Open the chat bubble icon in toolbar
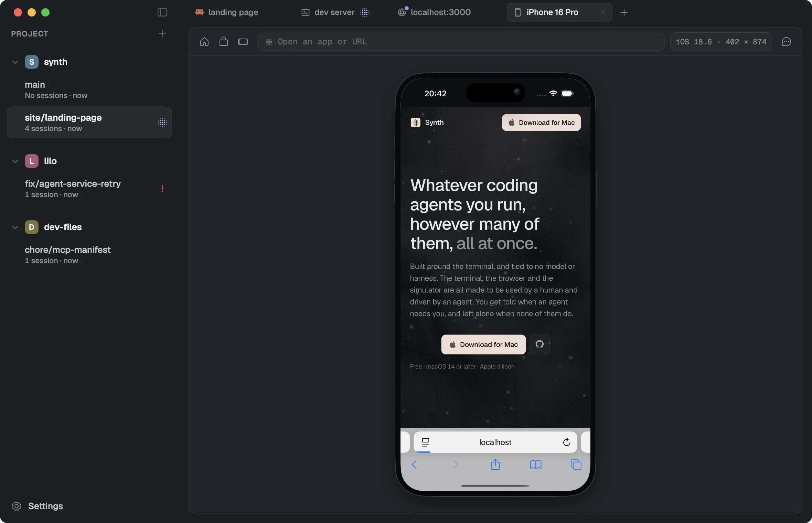The height and width of the screenshot is (523, 812). coord(787,42)
